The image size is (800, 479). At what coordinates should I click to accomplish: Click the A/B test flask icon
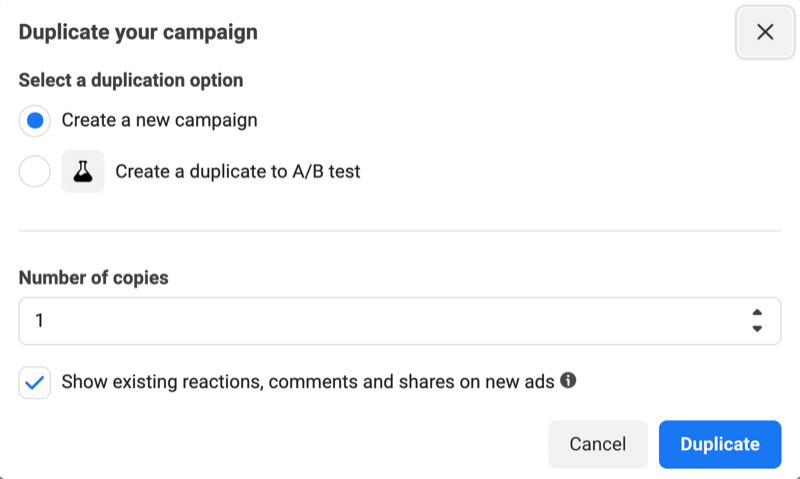[83, 171]
